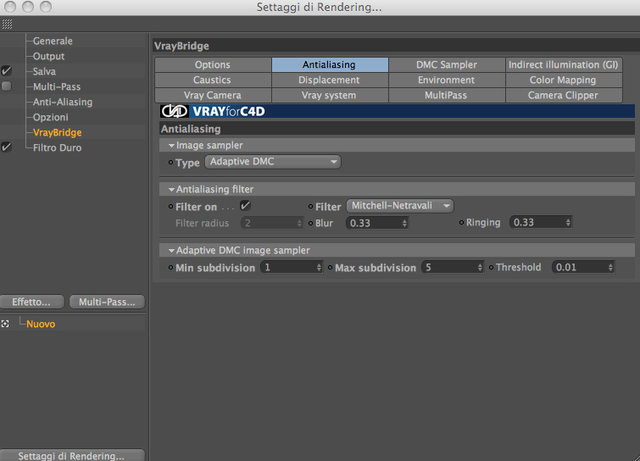Collapse the Adaptive DMC image sampler section
Viewport: 640px width, 461px height.
pyautogui.click(x=171, y=250)
